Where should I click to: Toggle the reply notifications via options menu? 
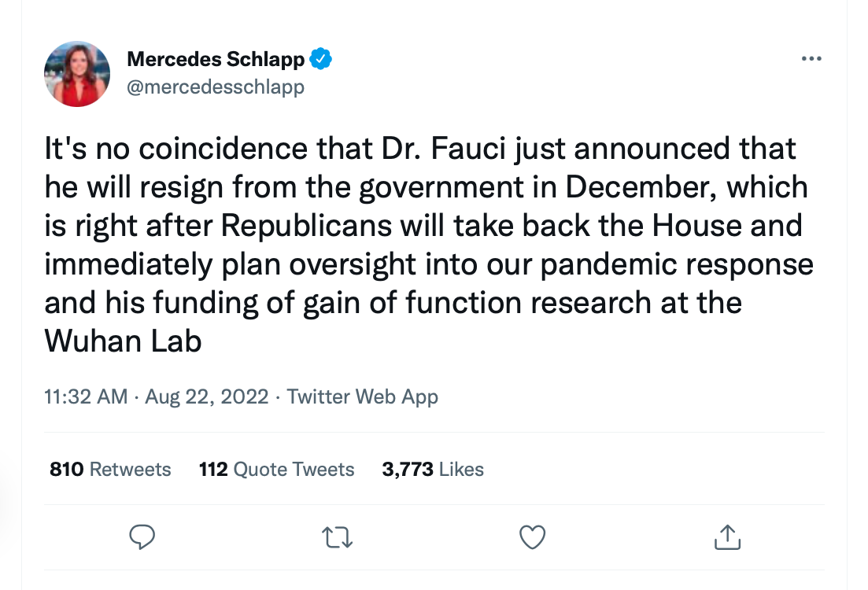coord(811,57)
